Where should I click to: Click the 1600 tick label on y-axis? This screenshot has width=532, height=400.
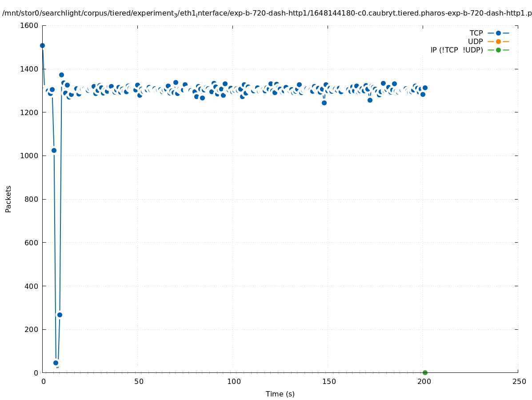[x=29, y=25]
